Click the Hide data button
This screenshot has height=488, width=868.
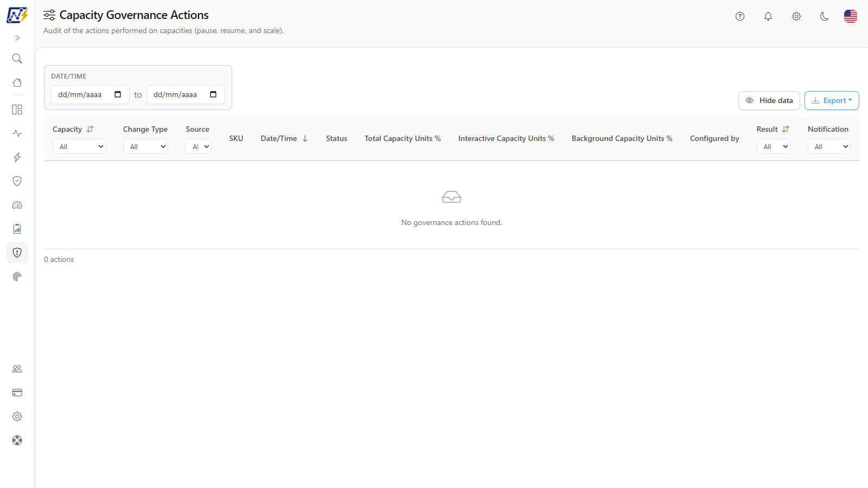pyautogui.click(x=769, y=100)
